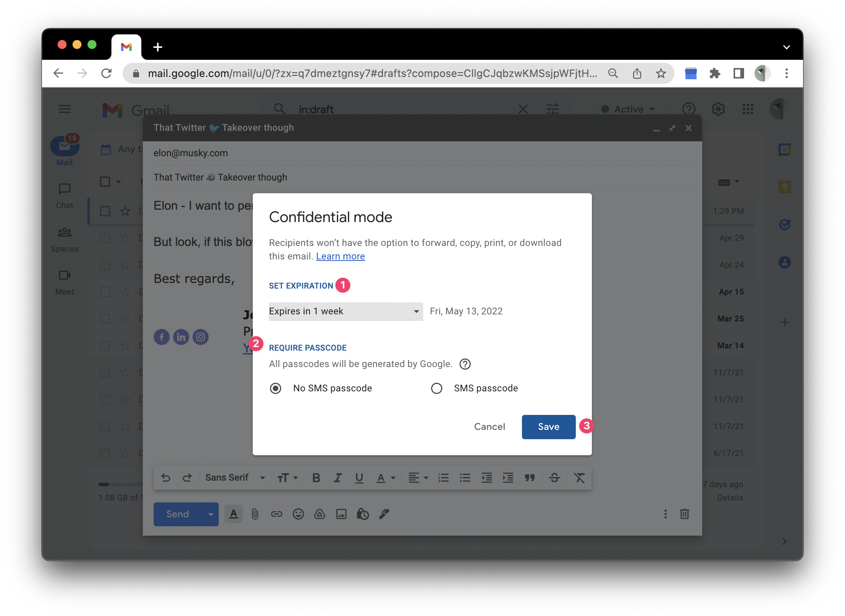This screenshot has width=845, height=616.
Task: Bookmark this page with star icon
Action: [x=661, y=74]
